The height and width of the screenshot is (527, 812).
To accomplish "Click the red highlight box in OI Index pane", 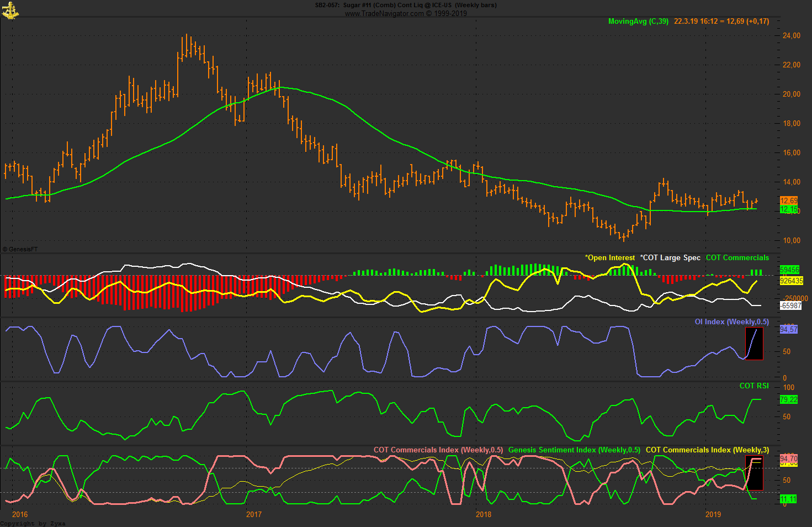I will (x=754, y=344).
